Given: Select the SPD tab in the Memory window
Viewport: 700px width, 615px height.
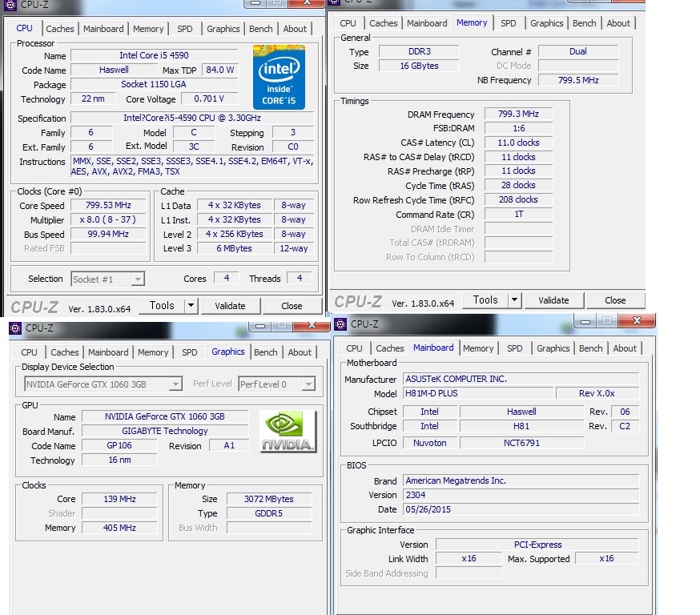Looking at the screenshot, I should pos(508,23).
